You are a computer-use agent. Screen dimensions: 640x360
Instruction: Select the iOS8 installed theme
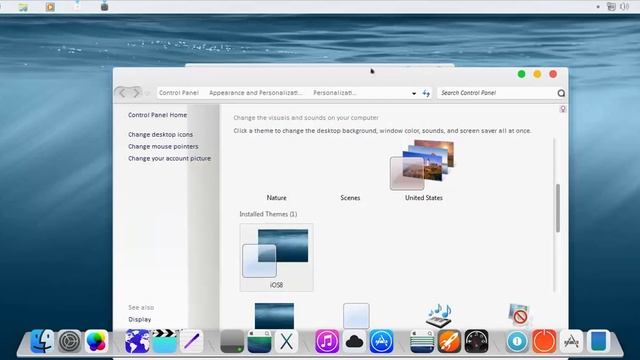point(276,257)
